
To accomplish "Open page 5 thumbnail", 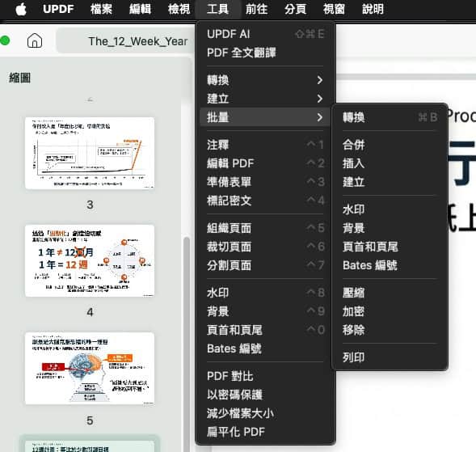I will 90,368.
